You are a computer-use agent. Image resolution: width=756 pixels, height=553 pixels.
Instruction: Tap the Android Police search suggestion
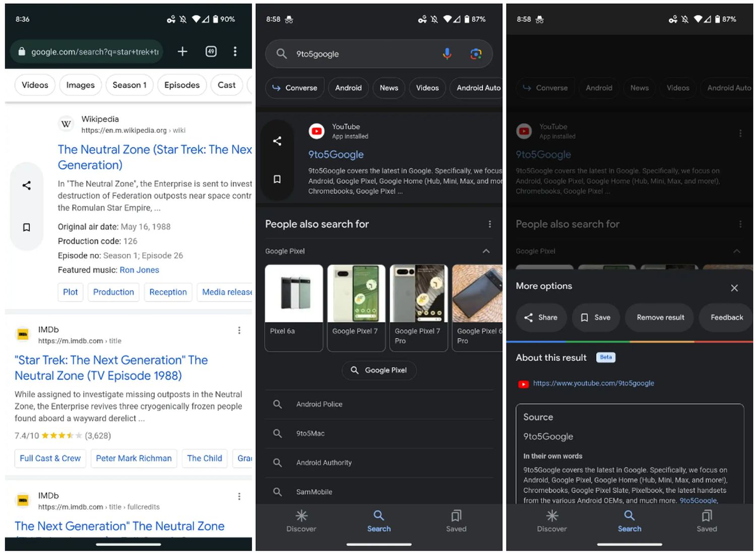click(319, 404)
